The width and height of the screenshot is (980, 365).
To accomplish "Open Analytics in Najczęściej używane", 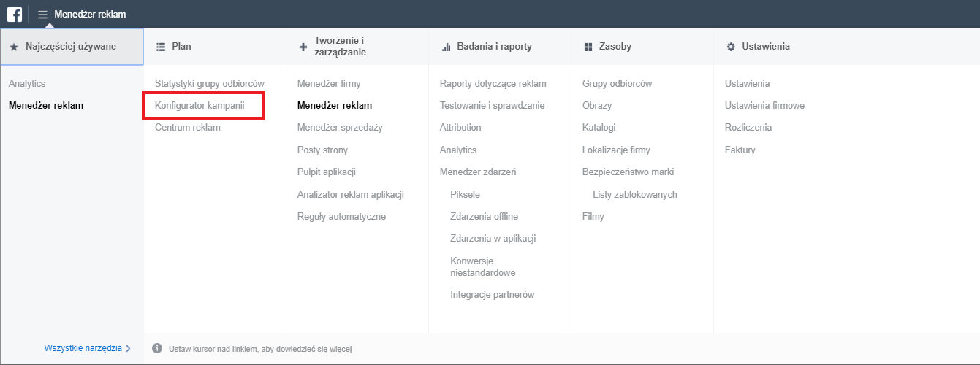I will click(27, 84).
